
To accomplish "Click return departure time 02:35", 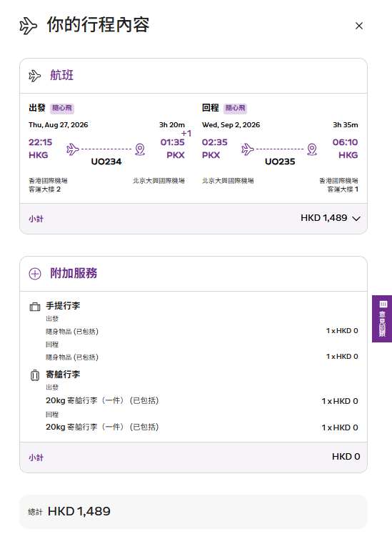I will (214, 142).
